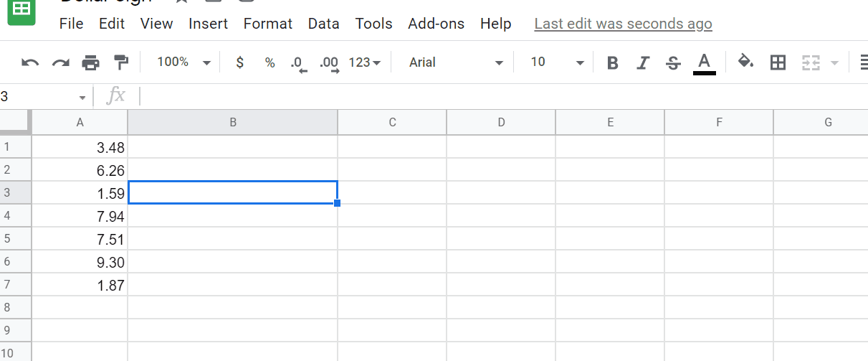Select the Paint format roller icon

tap(121, 63)
